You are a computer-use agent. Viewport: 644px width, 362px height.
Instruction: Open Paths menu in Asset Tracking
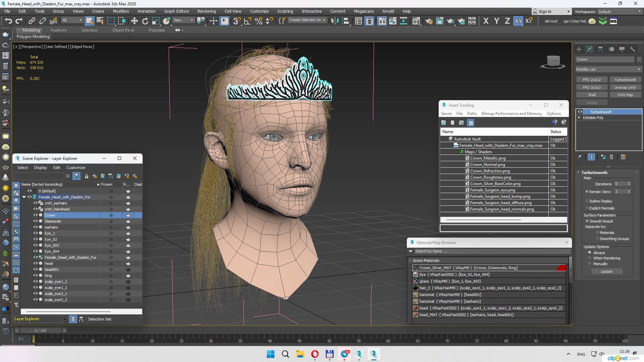(x=472, y=114)
